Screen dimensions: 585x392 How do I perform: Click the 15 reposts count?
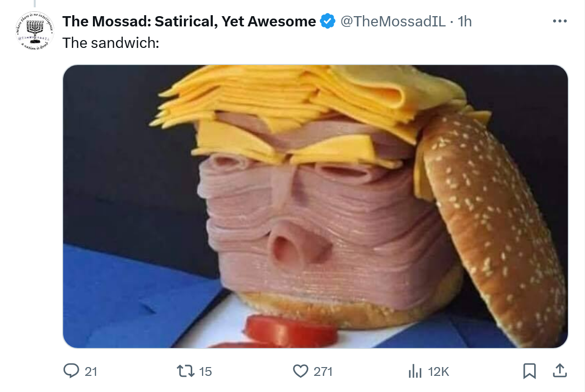pos(205,371)
